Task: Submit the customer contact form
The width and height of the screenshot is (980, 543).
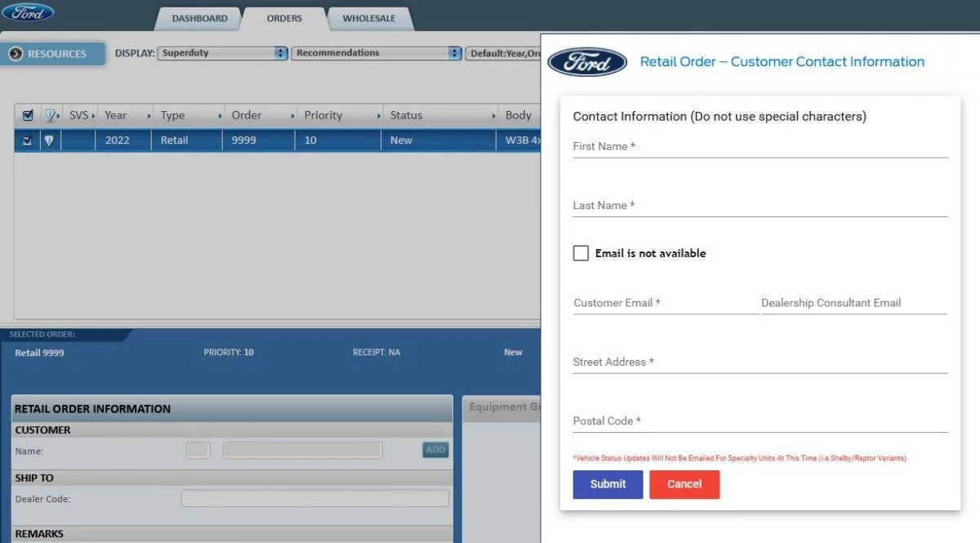Action: point(608,484)
